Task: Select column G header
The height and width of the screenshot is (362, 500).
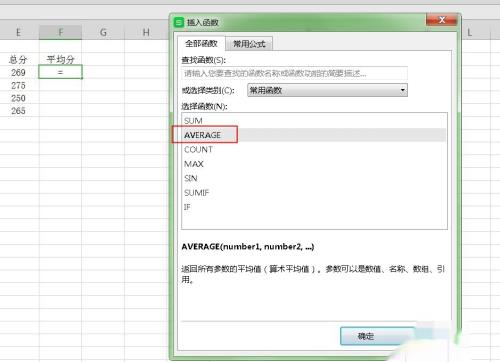Action: [x=103, y=32]
